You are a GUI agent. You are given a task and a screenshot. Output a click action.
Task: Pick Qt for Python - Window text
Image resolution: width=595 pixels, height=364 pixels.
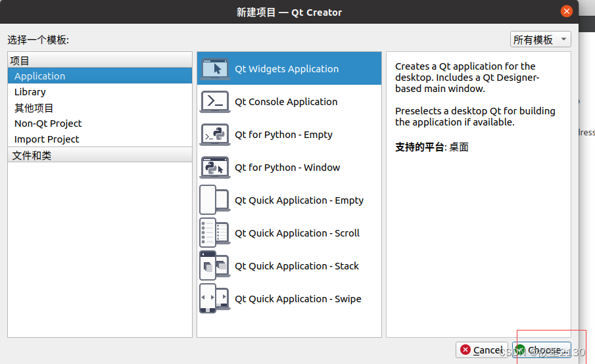point(287,167)
